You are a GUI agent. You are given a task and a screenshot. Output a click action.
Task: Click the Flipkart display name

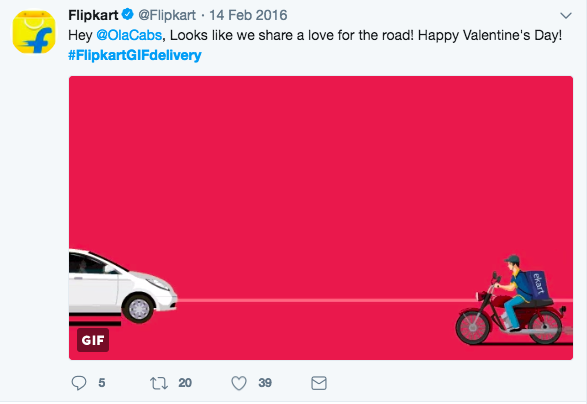point(93,15)
